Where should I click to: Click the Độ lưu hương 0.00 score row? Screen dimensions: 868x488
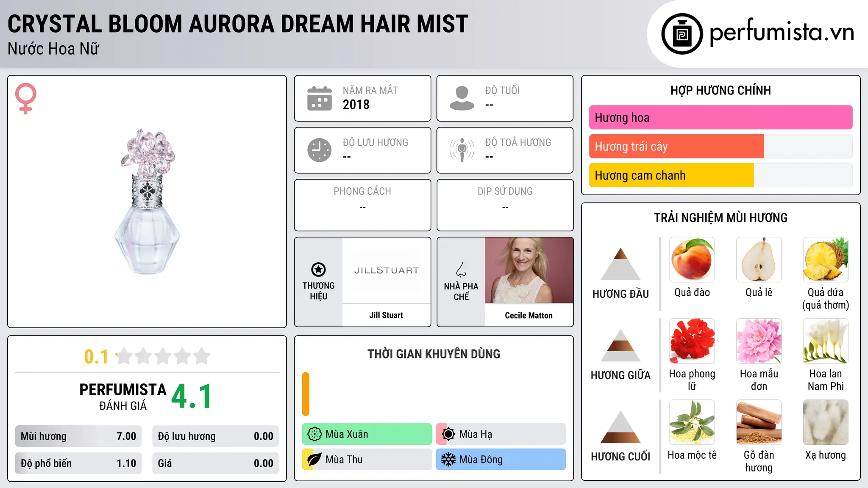(x=215, y=436)
